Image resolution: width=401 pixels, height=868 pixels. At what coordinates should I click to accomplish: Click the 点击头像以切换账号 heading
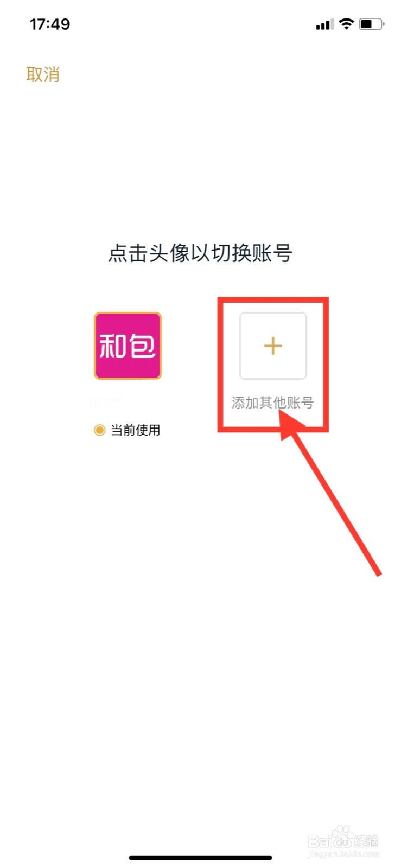[x=200, y=253]
